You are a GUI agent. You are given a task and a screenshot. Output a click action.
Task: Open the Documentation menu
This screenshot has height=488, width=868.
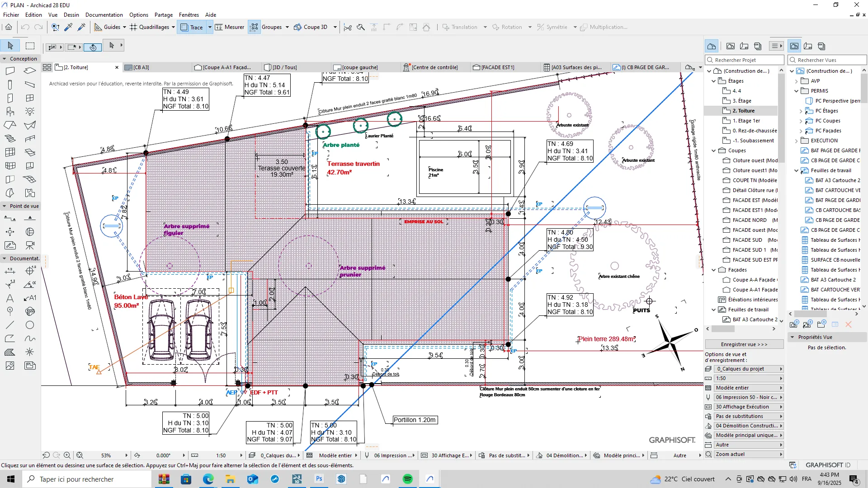pos(104,14)
